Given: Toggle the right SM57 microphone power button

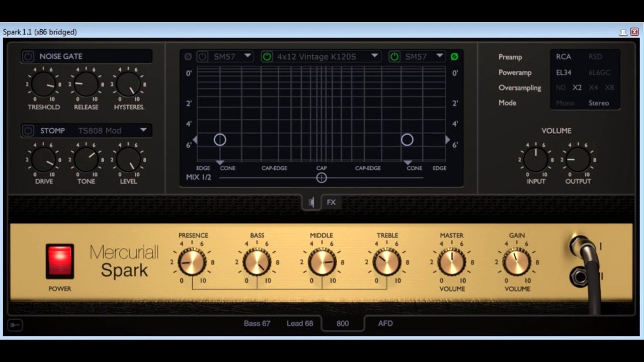Looking at the screenshot, I should point(394,56).
